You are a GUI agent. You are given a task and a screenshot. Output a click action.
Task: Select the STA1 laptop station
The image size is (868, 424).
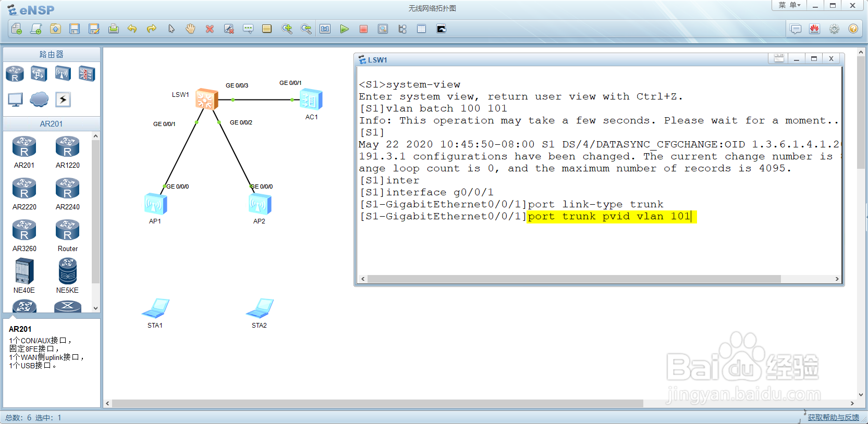pos(155,308)
